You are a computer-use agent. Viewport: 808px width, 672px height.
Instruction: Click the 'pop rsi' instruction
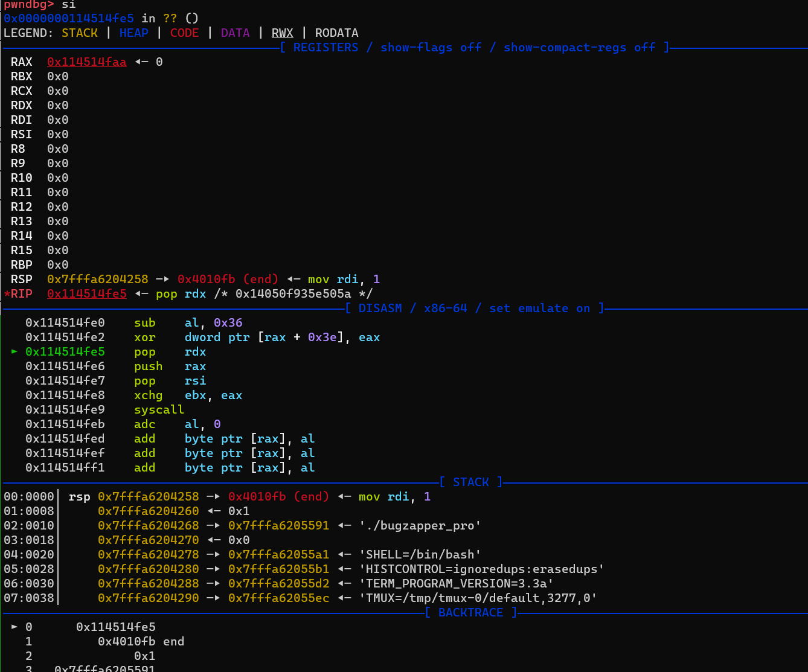(x=170, y=381)
